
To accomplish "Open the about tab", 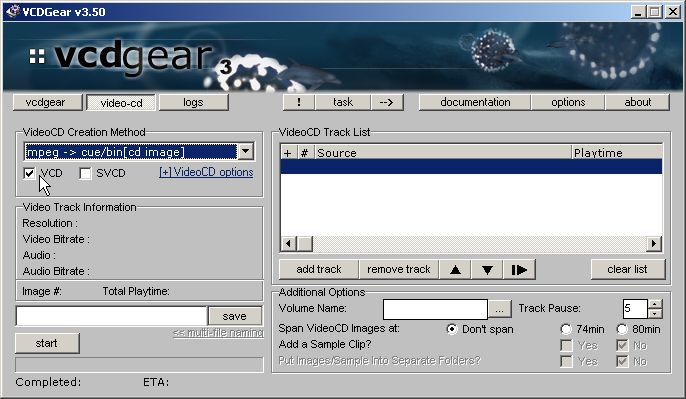I will coord(637,102).
